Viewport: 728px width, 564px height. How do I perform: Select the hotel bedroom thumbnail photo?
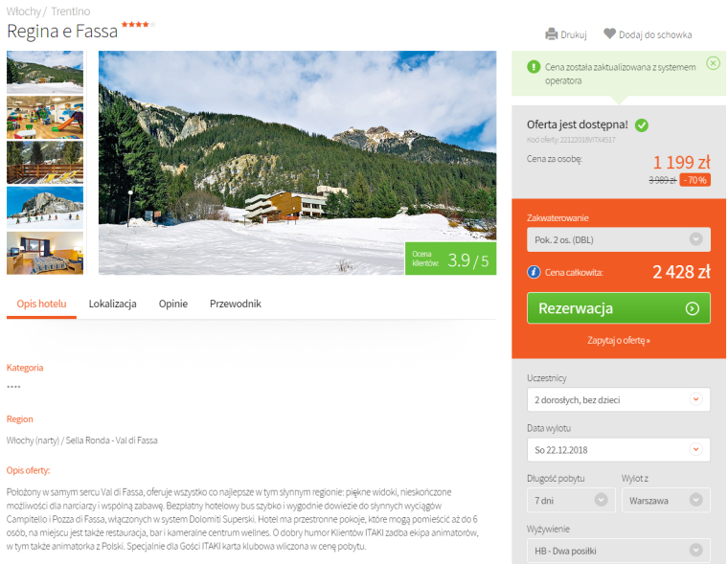tap(45, 253)
